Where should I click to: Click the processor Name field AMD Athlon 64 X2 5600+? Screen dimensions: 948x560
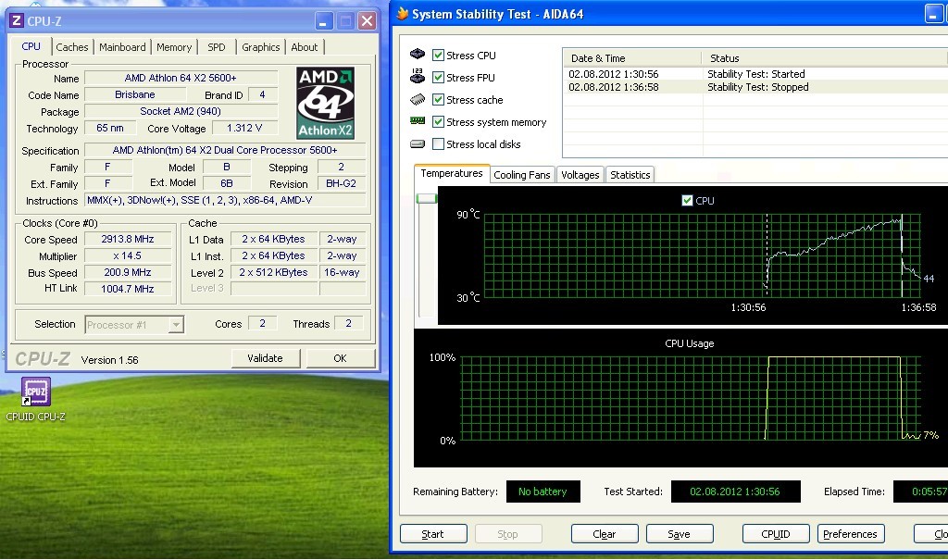pos(181,78)
